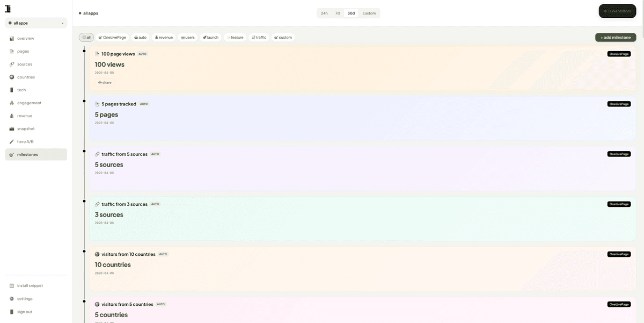The image size is (644, 323).
Task: Switch to the 24h time range
Action: 324,13
